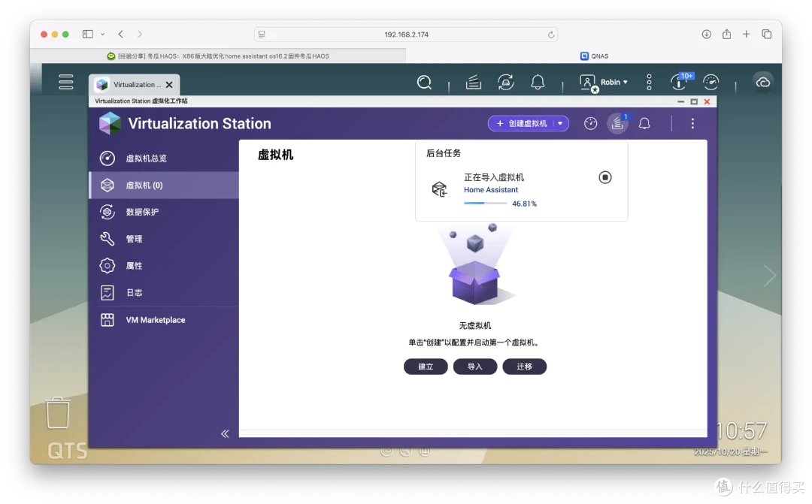Open 虚拟机总览 overview in sidebar

164,158
